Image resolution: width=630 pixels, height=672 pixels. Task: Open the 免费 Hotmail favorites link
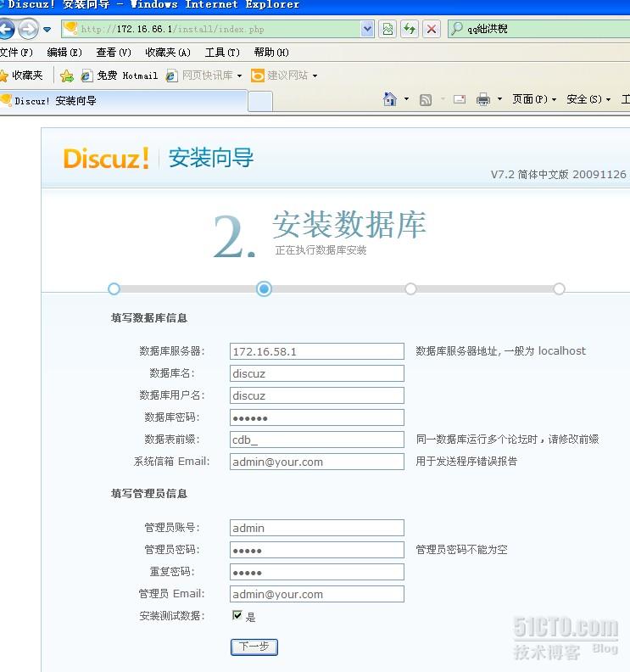pyautogui.click(x=120, y=76)
